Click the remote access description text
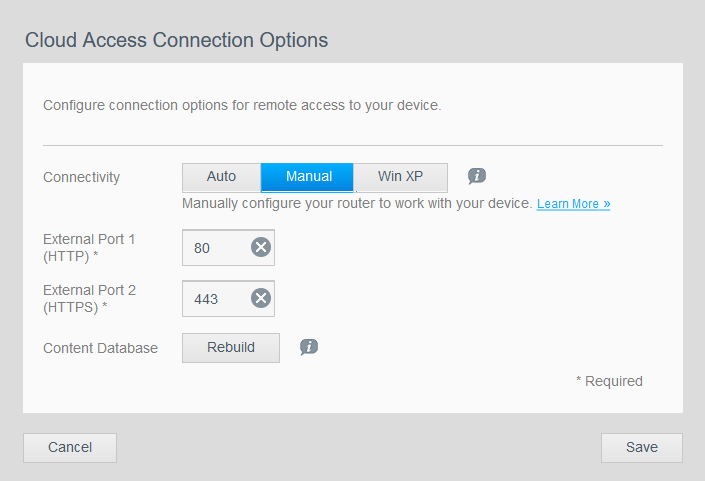The image size is (705, 481). click(x=241, y=104)
